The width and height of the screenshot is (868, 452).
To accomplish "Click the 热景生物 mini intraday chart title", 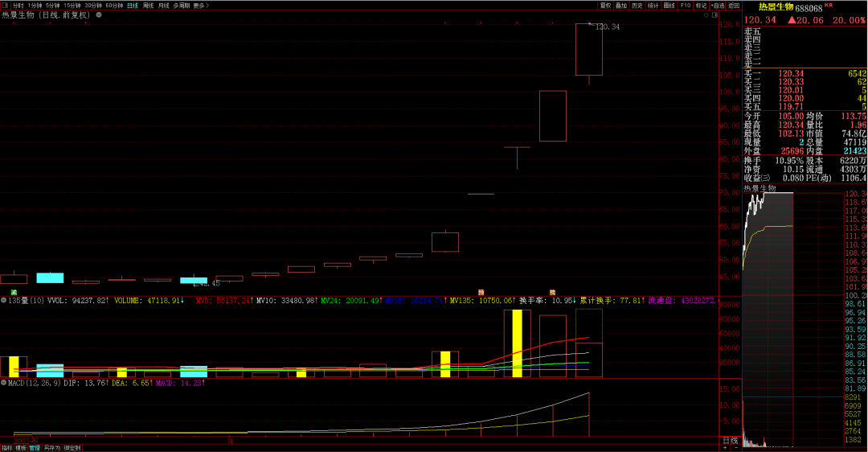I will click(759, 188).
